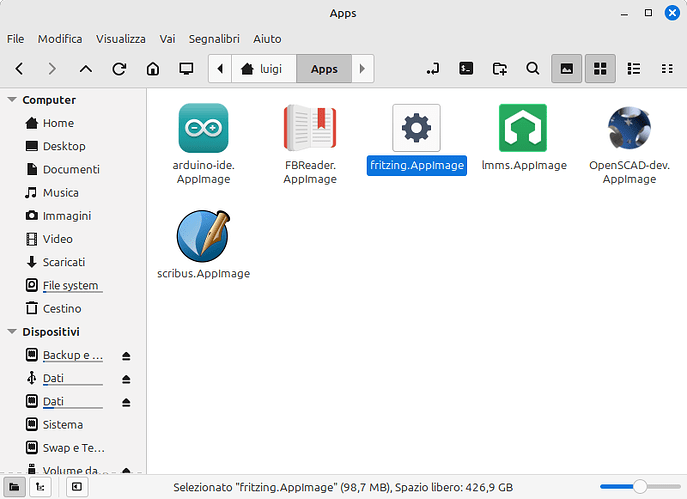
Task: Switch to compact view
Action: tap(667, 69)
